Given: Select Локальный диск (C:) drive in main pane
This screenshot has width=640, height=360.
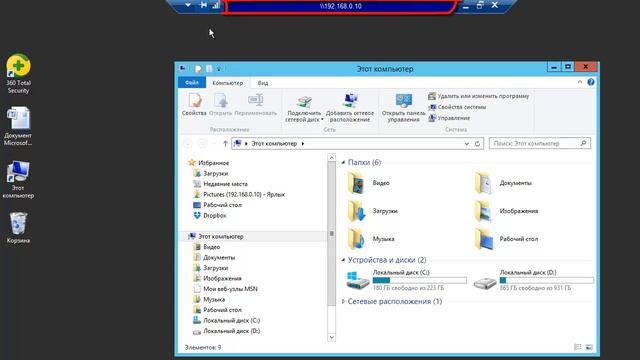Looking at the screenshot, I should [407, 280].
